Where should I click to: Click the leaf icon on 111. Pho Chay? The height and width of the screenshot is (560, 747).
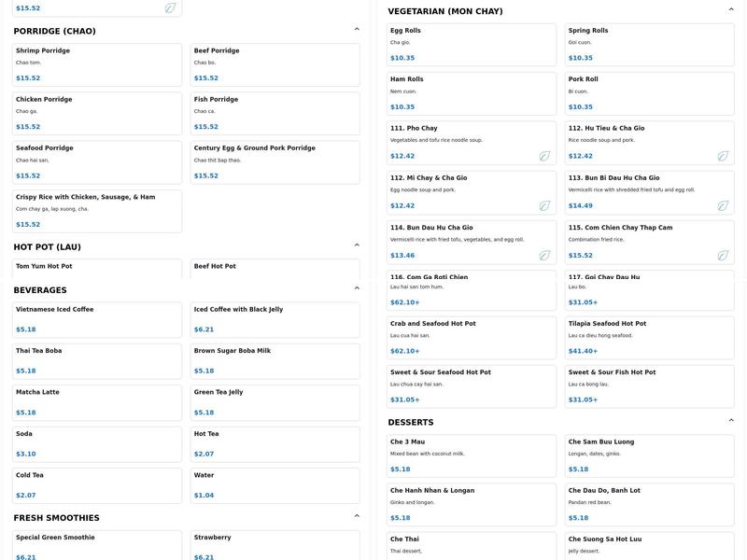click(x=544, y=157)
